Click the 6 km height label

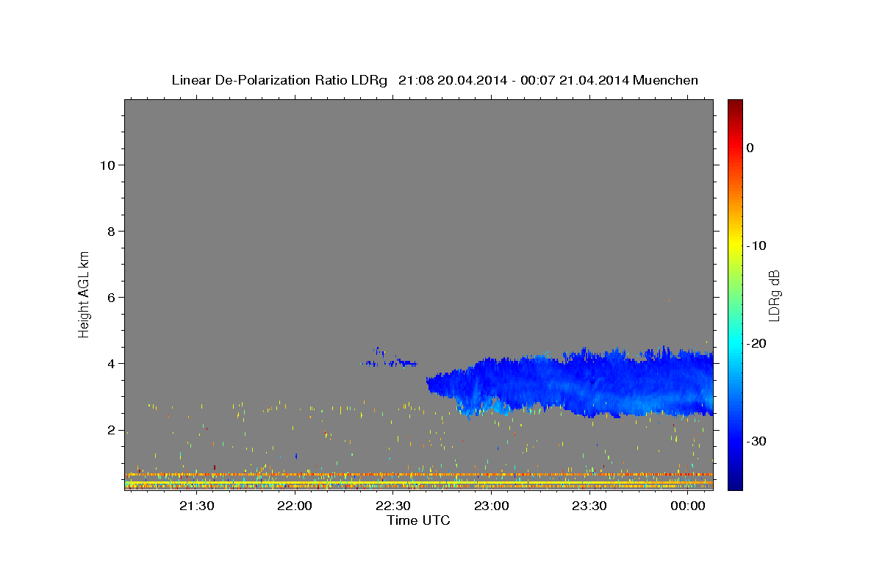(x=110, y=297)
